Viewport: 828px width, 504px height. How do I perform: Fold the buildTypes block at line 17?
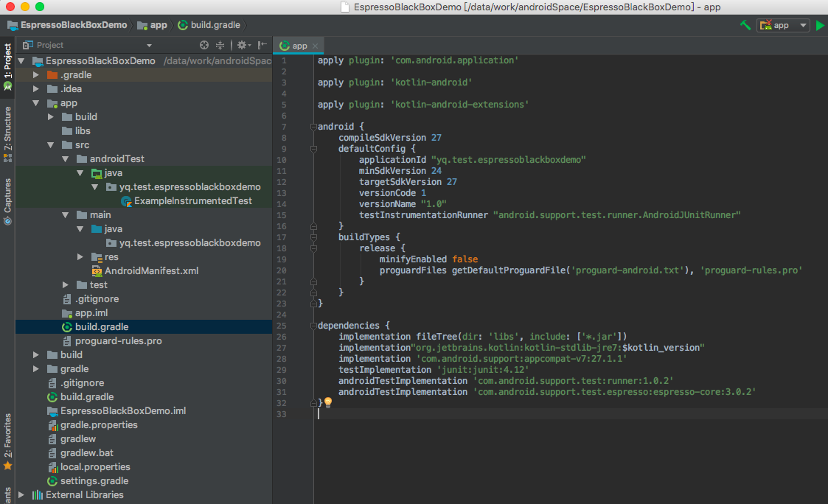(x=313, y=237)
